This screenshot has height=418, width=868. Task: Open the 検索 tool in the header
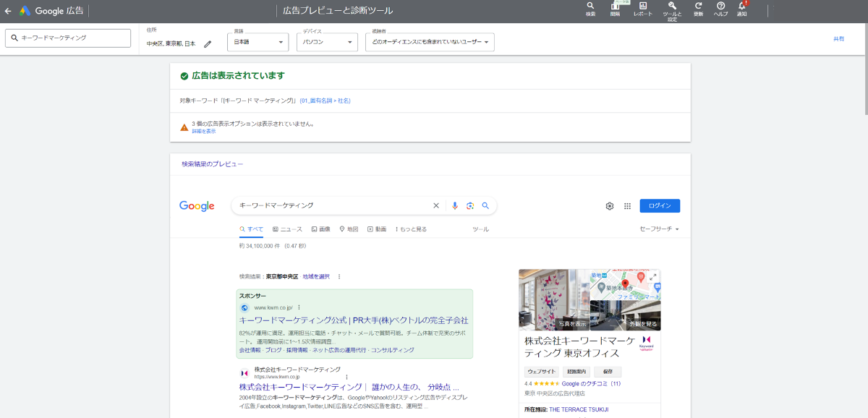click(x=591, y=9)
